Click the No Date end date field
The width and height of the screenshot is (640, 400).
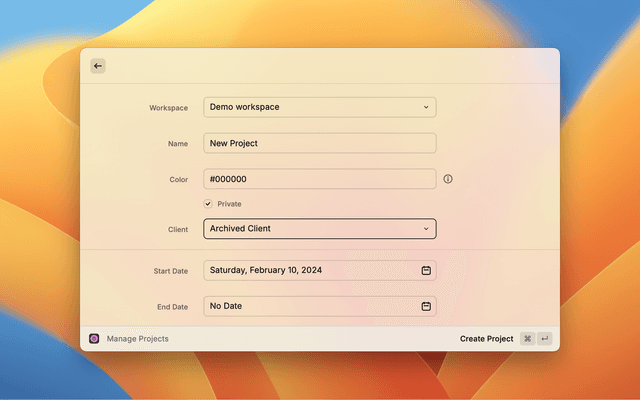coord(310,306)
